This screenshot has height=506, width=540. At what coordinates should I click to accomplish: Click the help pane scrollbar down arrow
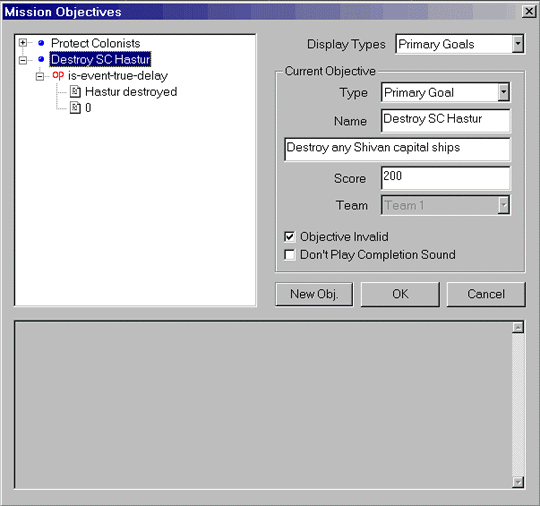[x=518, y=482]
